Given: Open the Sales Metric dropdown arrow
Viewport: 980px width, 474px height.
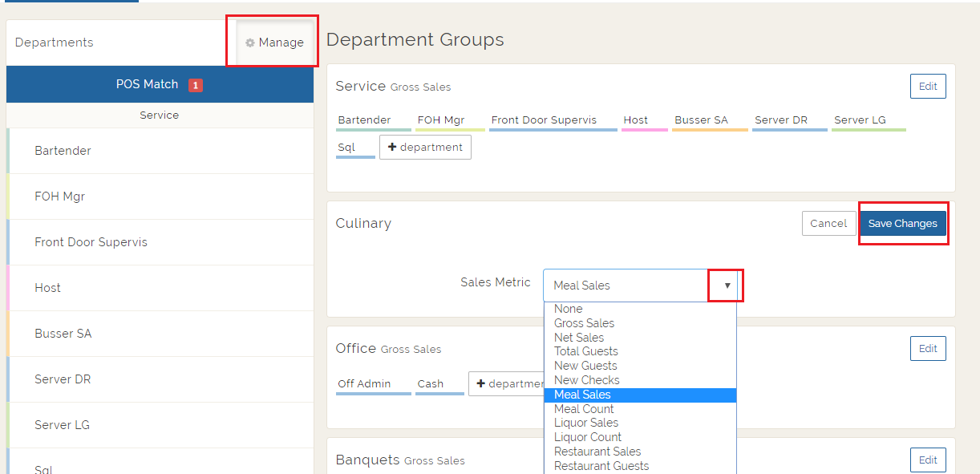Looking at the screenshot, I should [727, 286].
